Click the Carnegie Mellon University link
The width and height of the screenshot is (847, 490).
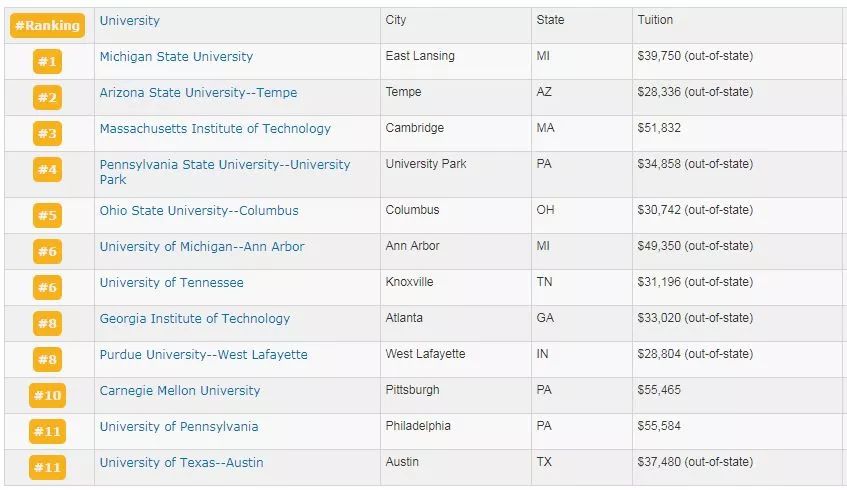[179, 391]
